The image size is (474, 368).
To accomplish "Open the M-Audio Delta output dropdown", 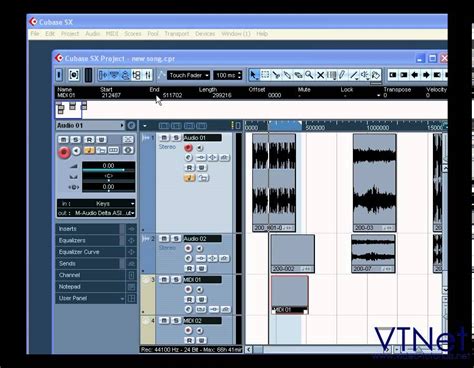I will point(96,213).
